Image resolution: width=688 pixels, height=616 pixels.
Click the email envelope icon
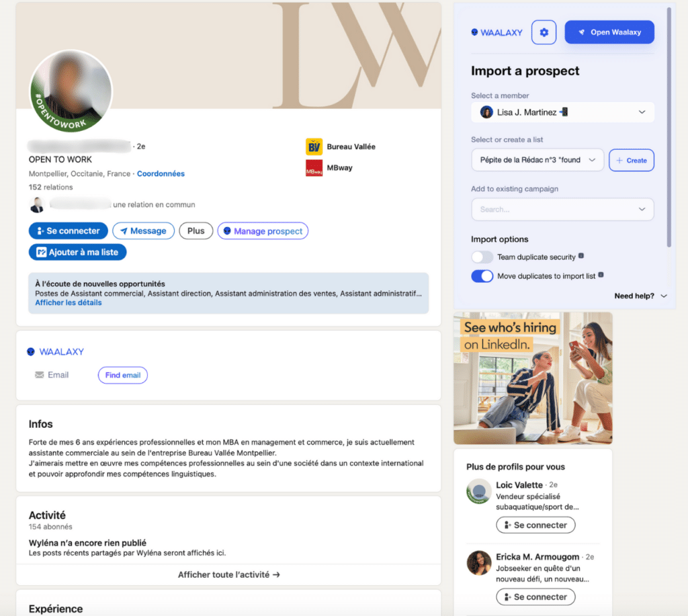40,375
